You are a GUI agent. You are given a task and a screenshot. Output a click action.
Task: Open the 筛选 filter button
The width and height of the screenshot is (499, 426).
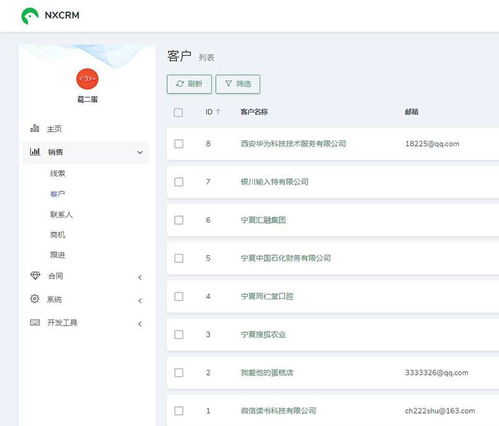pos(238,84)
